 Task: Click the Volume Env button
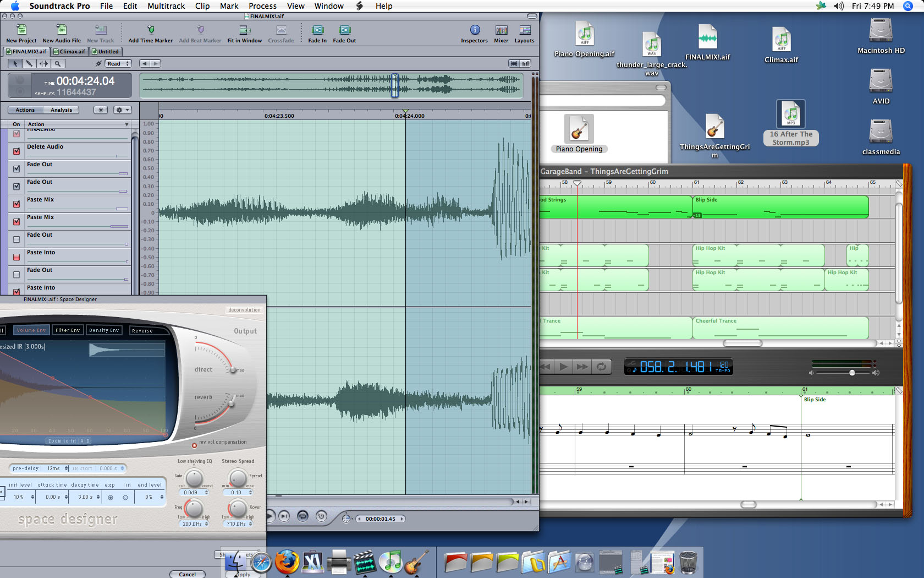click(x=31, y=330)
